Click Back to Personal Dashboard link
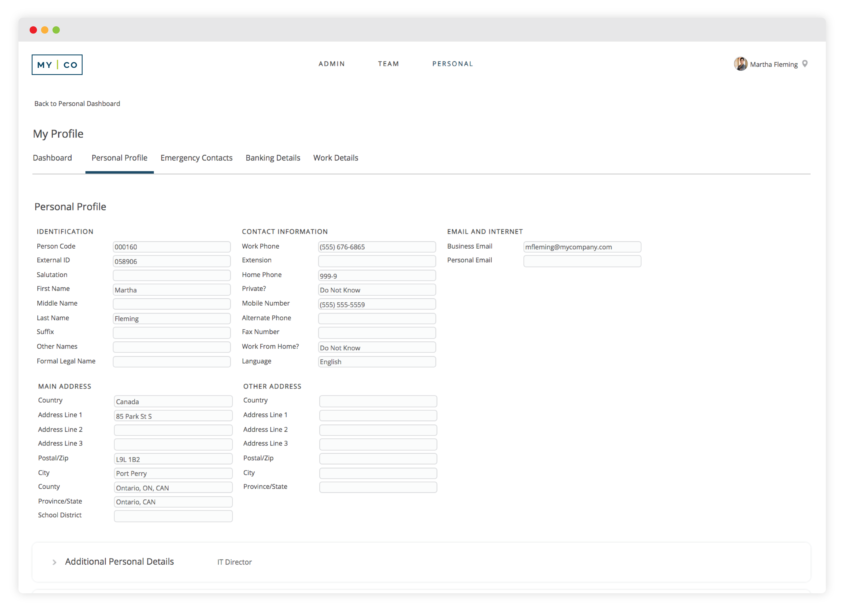This screenshot has height=616, width=845. click(77, 104)
